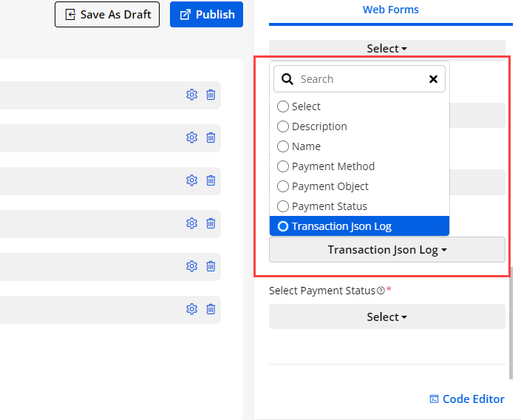Publish the form
This screenshot has width=521, height=420.
206,15
